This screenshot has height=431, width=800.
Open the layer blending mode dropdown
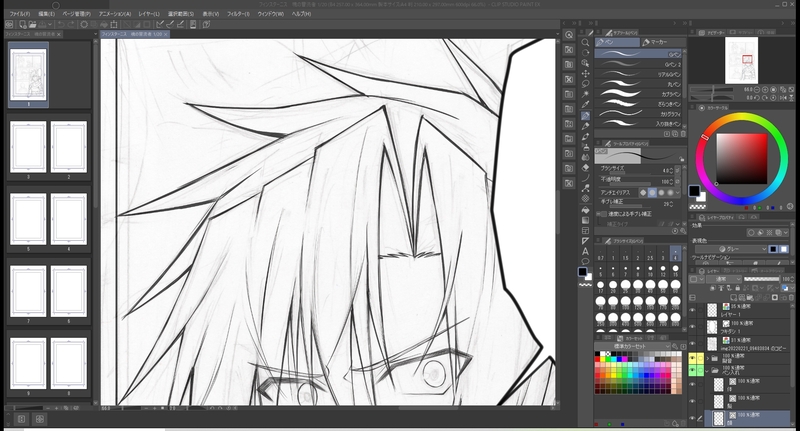pyautogui.click(x=723, y=280)
